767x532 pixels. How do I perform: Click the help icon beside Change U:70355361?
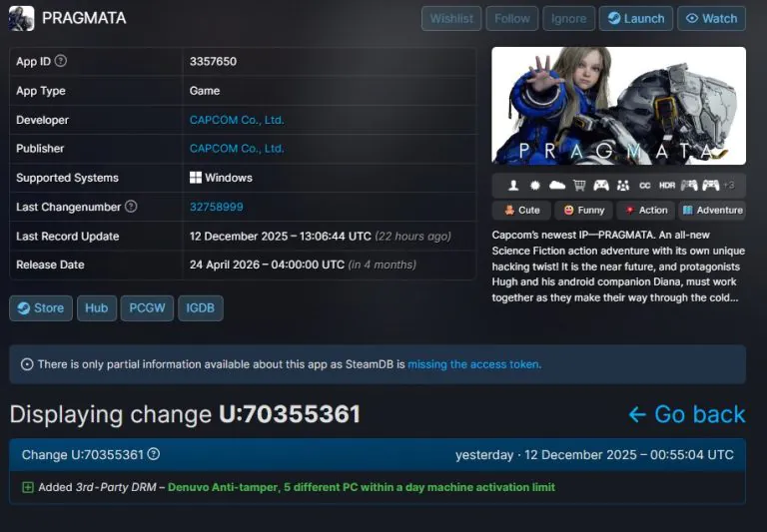coord(154,455)
